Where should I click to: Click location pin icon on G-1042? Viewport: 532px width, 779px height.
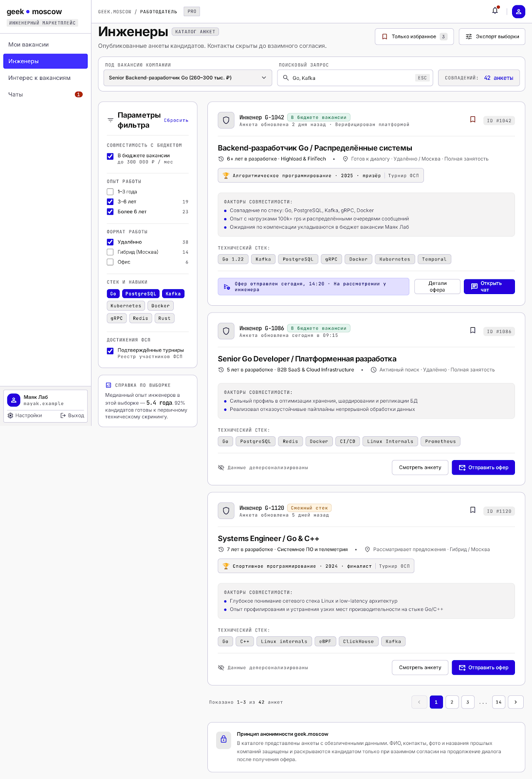pos(346,159)
